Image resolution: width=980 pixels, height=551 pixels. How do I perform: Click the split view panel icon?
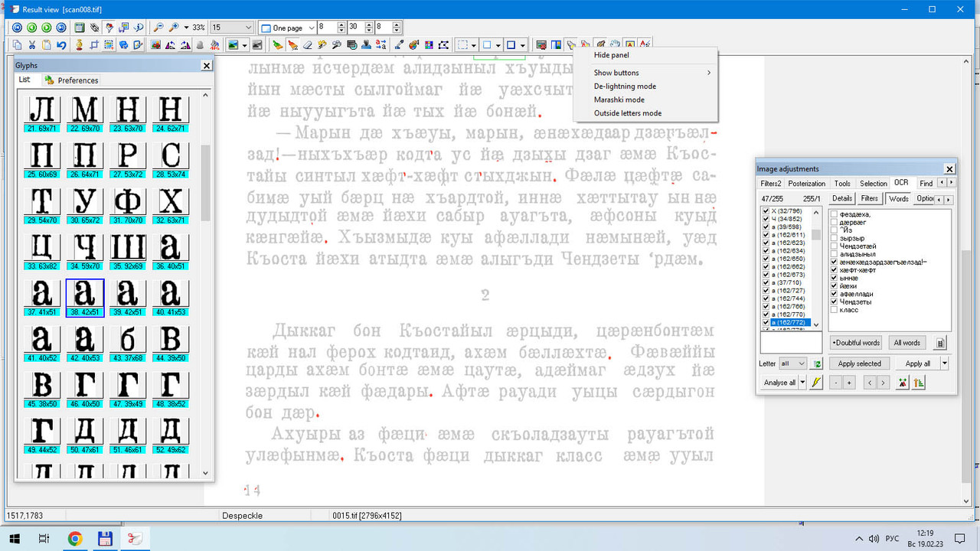click(556, 45)
